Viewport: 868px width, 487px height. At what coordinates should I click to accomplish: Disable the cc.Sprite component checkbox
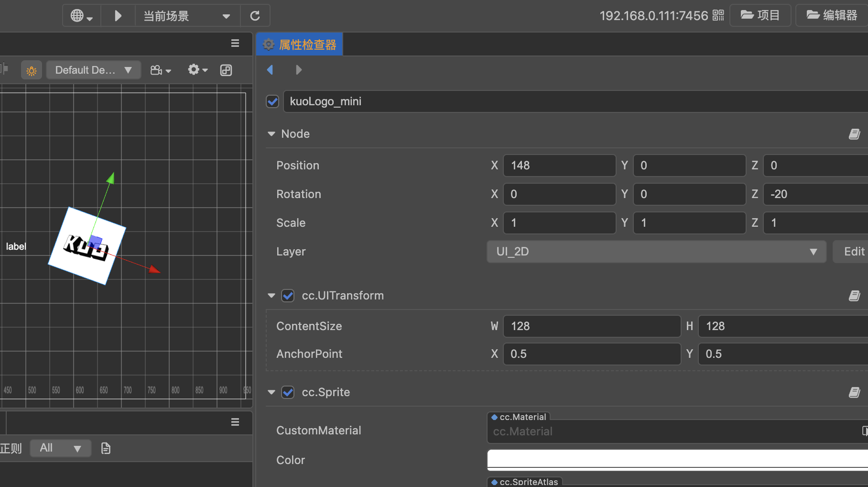click(x=288, y=392)
